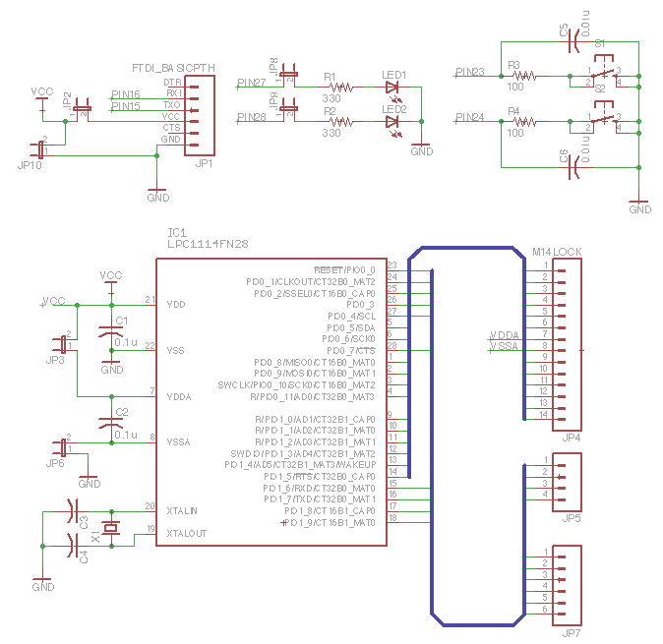Select the X1 crystal symbol

coord(111,528)
